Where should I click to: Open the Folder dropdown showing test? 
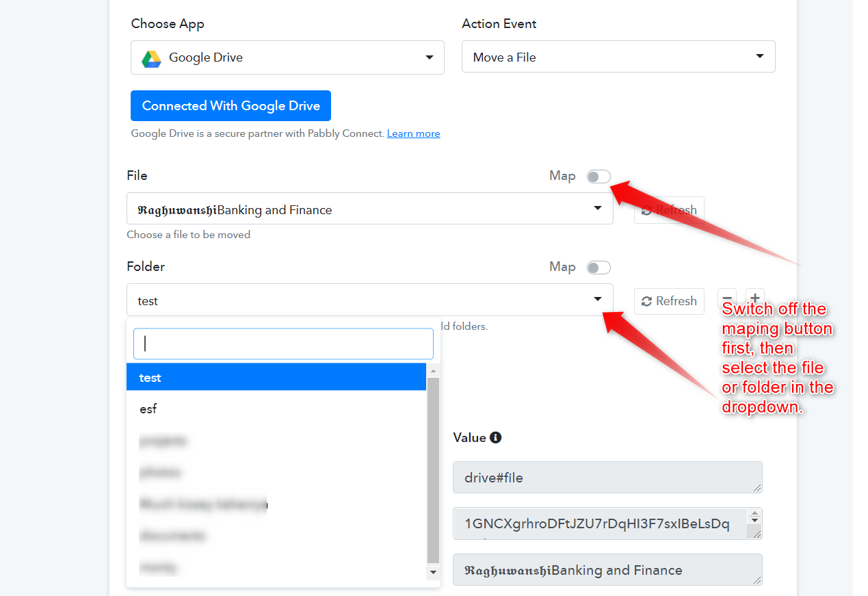[369, 300]
